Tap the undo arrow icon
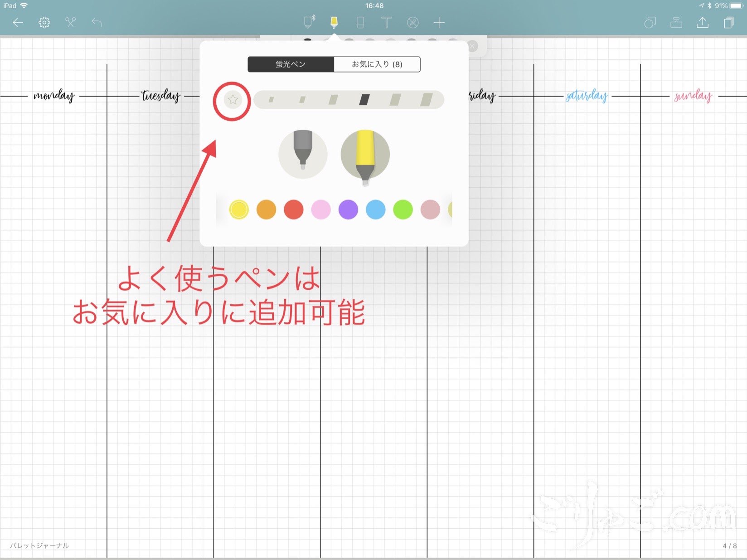 click(97, 22)
